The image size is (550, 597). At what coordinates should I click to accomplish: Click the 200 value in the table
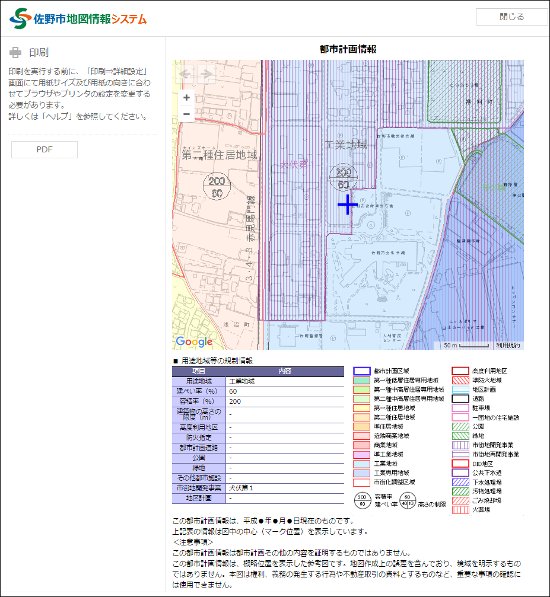pyautogui.click(x=235, y=401)
